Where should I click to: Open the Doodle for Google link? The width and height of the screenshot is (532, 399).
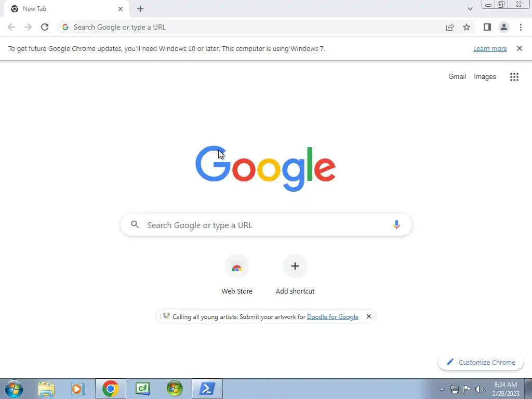click(332, 316)
